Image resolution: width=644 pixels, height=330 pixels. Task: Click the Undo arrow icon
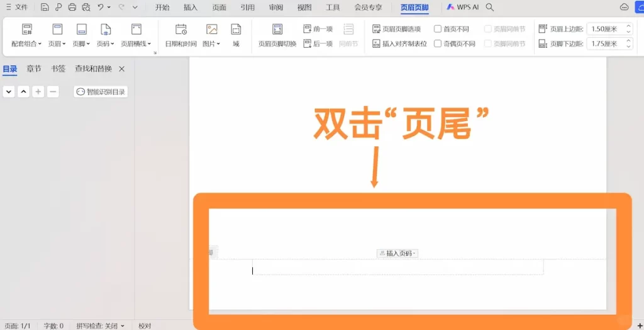(x=101, y=7)
